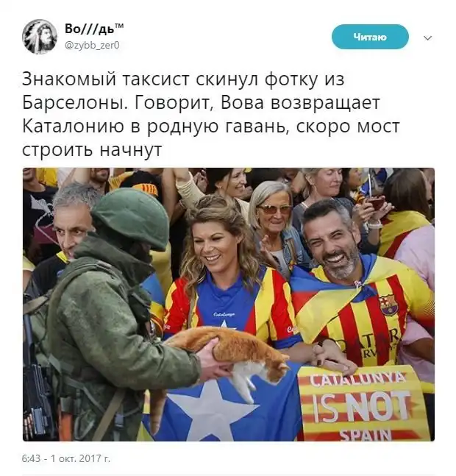456x476 pixels.
Task: Click the phrase 'строить начнут' in tweet
Action: (92, 149)
